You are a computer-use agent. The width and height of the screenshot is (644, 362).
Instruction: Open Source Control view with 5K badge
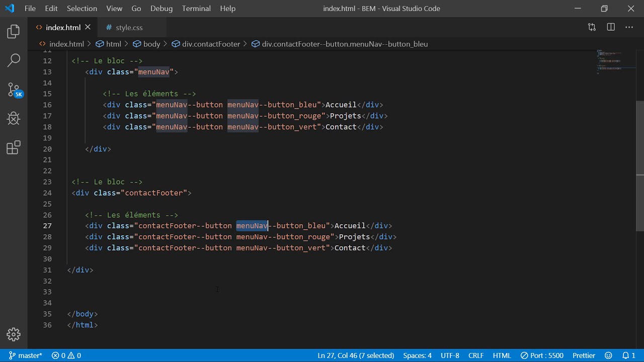[14, 90]
